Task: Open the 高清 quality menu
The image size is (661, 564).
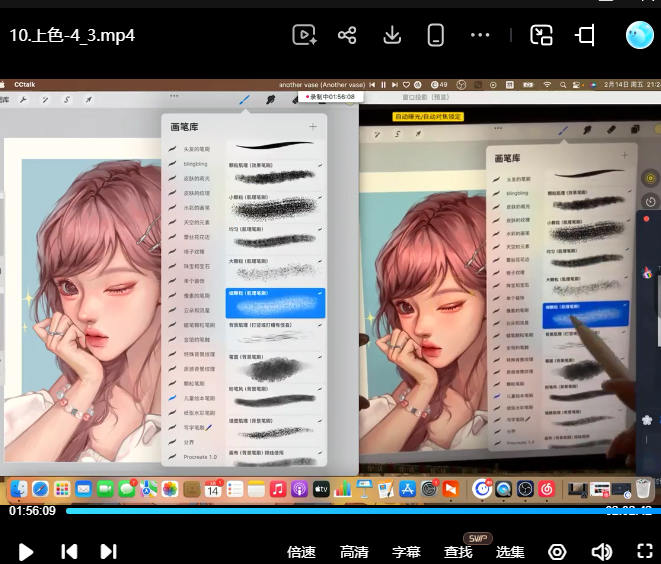Action: pos(354,552)
